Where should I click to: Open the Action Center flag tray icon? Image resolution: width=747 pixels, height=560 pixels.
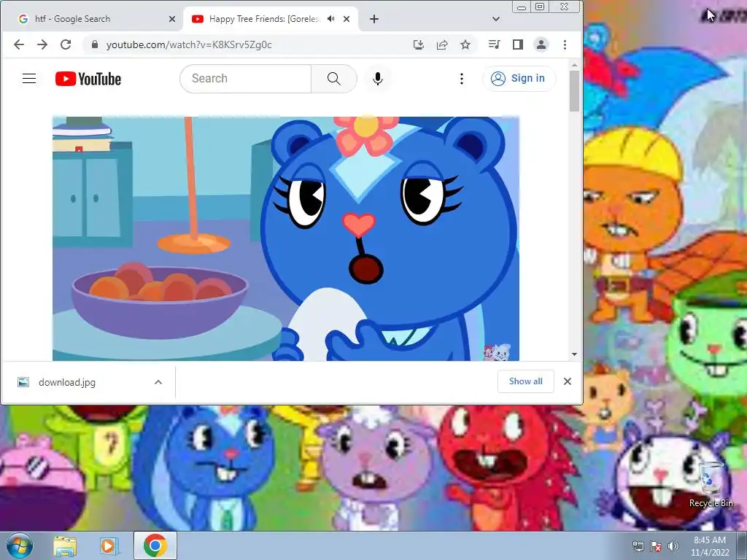(x=656, y=546)
